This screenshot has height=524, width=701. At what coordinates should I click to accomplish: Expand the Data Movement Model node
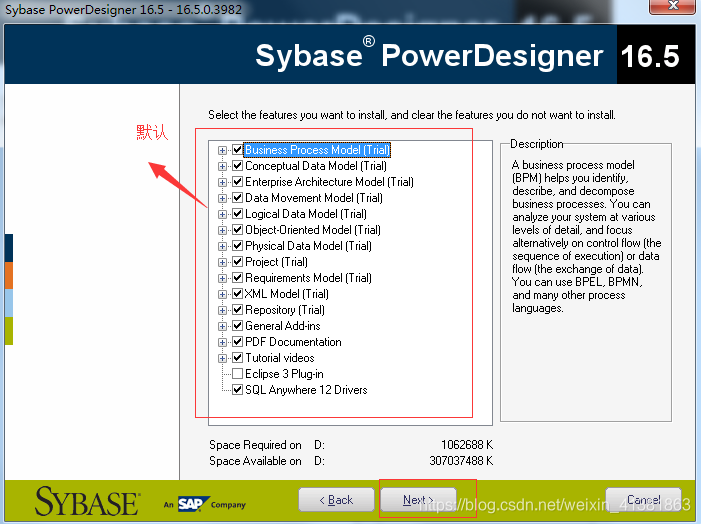coord(222,198)
